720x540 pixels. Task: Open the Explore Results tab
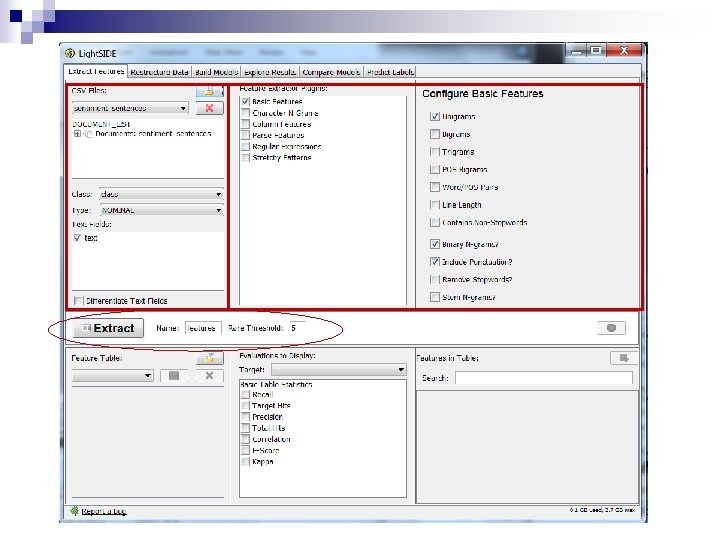pos(270,72)
